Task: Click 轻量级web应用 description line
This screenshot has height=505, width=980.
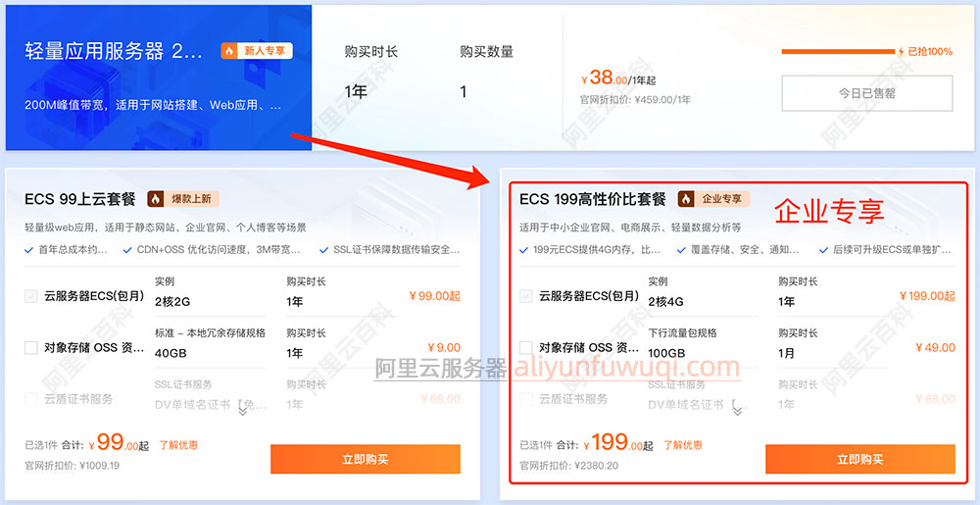Action: click(166, 227)
